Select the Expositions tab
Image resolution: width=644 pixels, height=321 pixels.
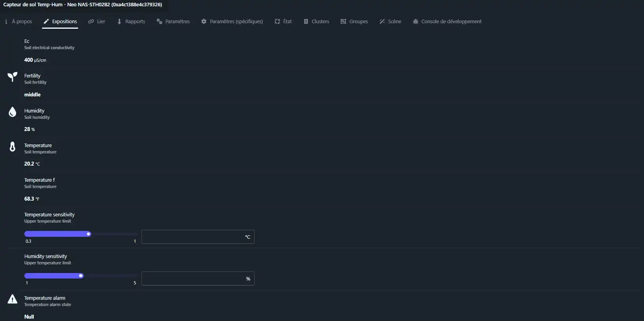pyautogui.click(x=61, y=22)
